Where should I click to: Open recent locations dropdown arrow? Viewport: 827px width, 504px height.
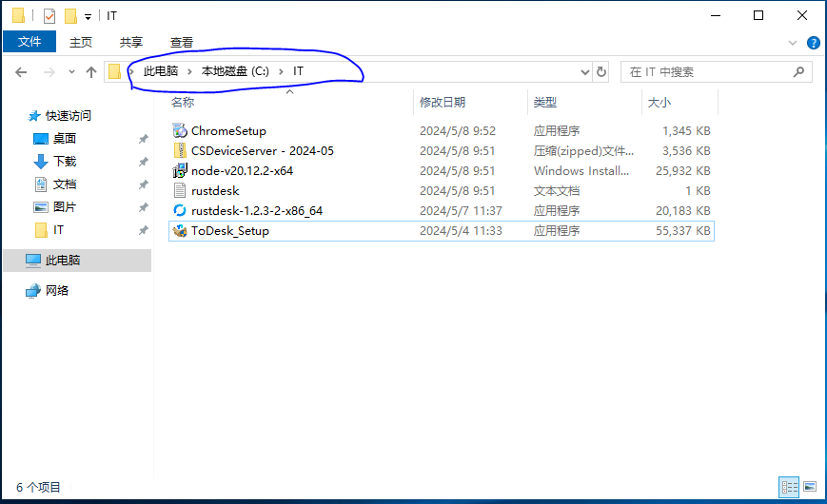point(71,71)
